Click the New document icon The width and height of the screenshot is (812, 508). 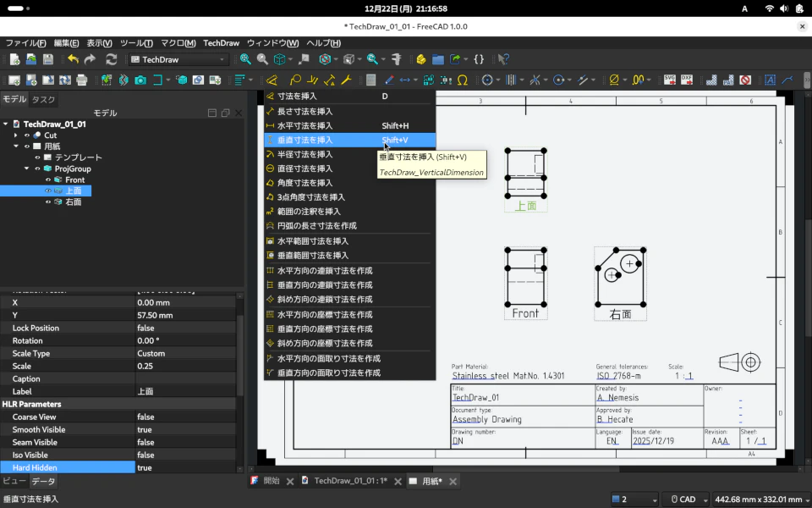pos(14,59)
